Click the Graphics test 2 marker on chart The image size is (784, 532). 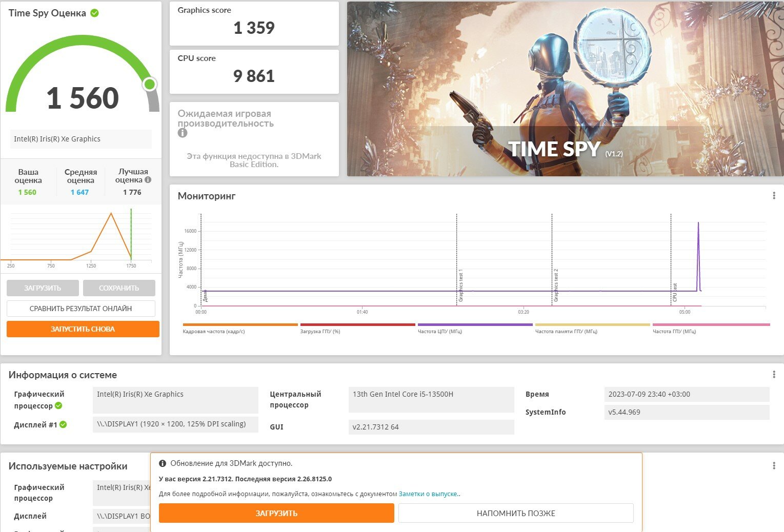pos(556,285)
